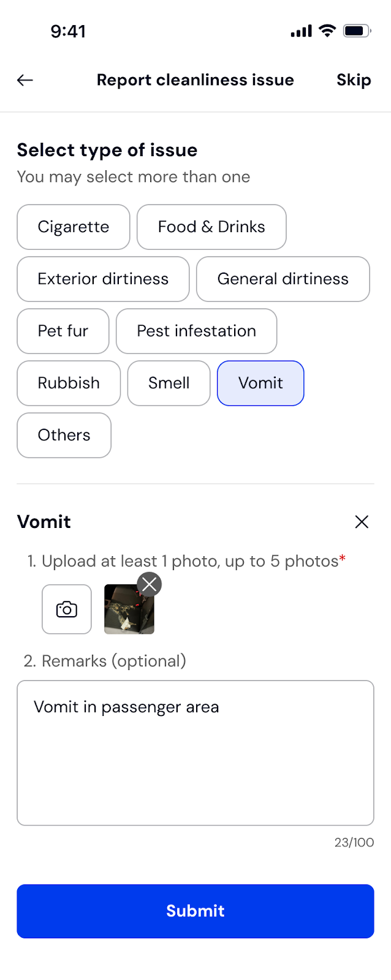Select the Others issue chip

point(64,435)
